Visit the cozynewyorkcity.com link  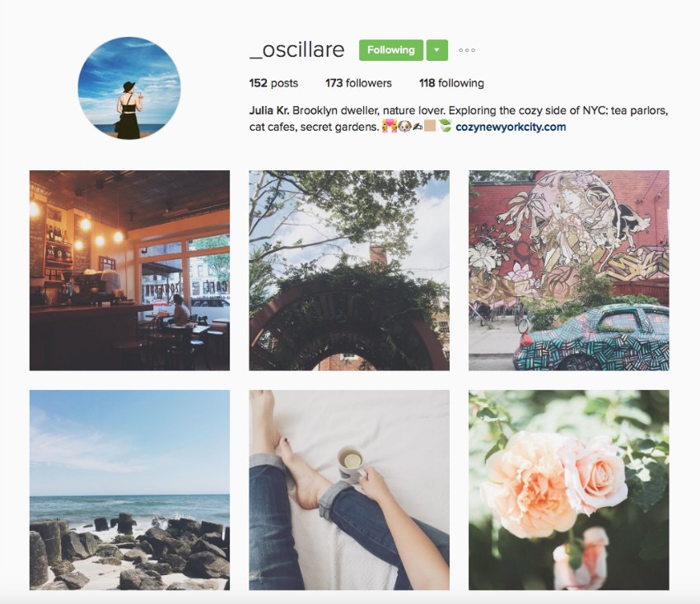[511, 127]
